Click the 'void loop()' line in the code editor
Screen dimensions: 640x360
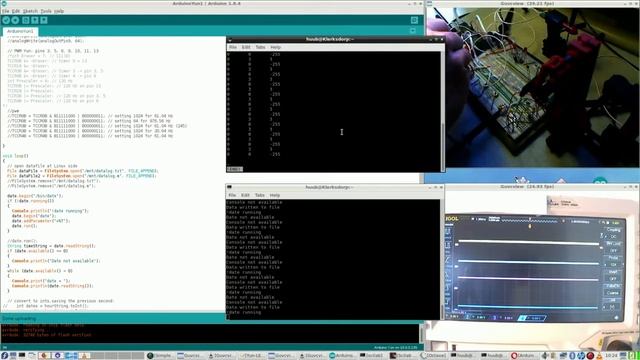[16, 156]
